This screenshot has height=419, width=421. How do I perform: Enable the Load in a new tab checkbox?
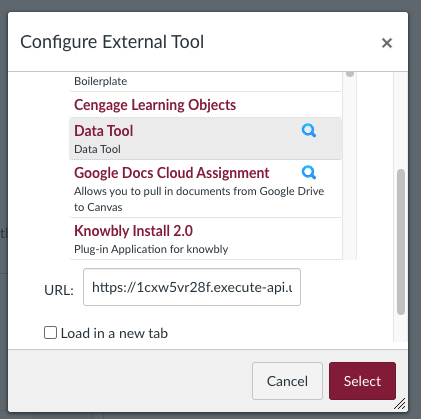[50, 333]
